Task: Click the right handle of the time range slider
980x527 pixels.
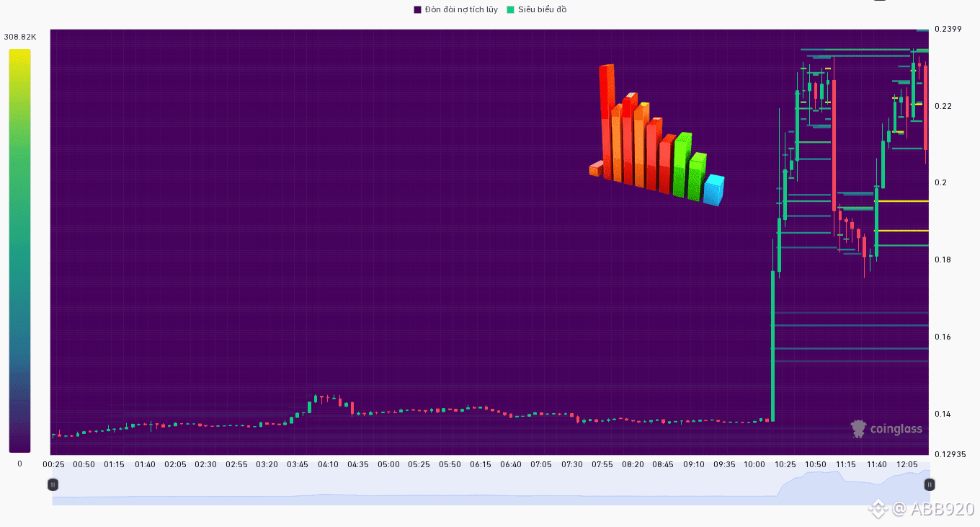Action: point(930,484)
